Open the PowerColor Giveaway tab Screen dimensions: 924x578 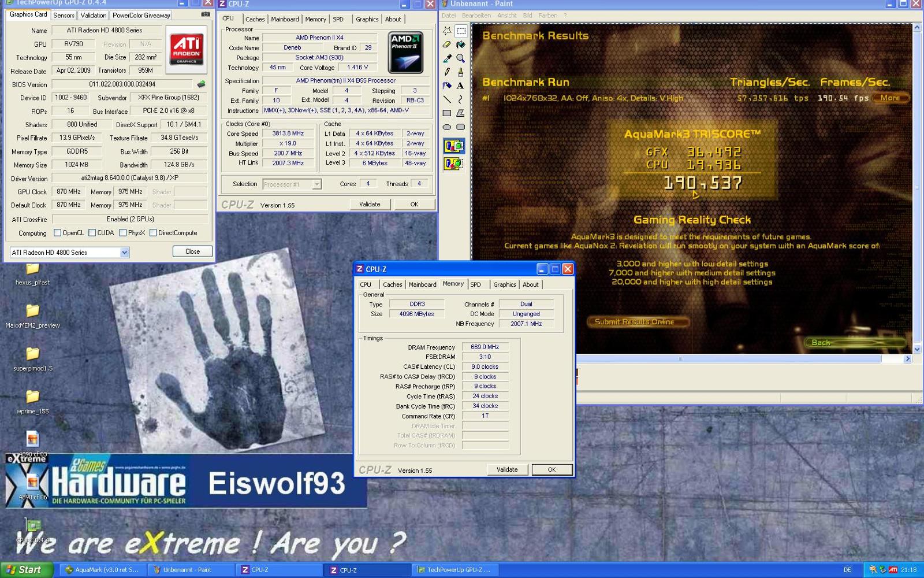click(x=141, y=16)
